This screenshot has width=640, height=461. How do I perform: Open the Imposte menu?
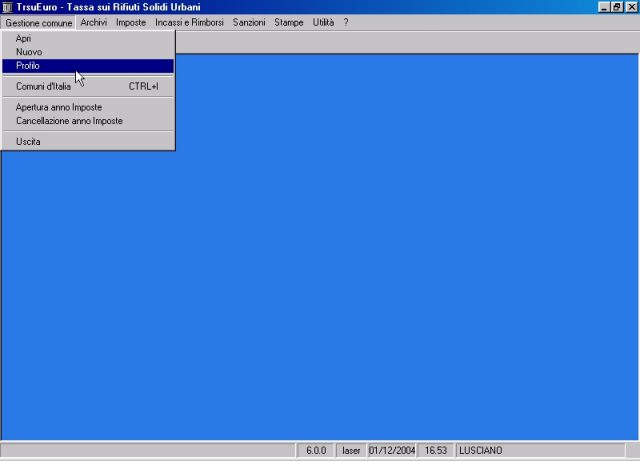tap(131, 22)
